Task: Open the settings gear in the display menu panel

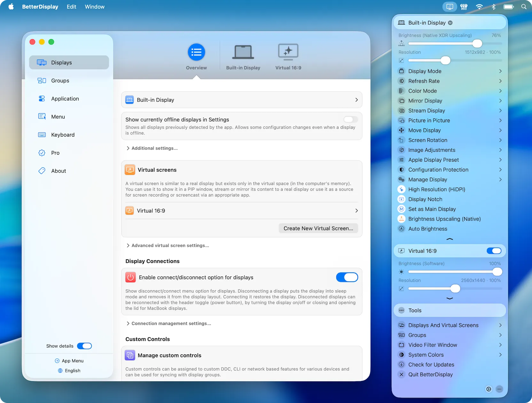Action: pos(489,389)
